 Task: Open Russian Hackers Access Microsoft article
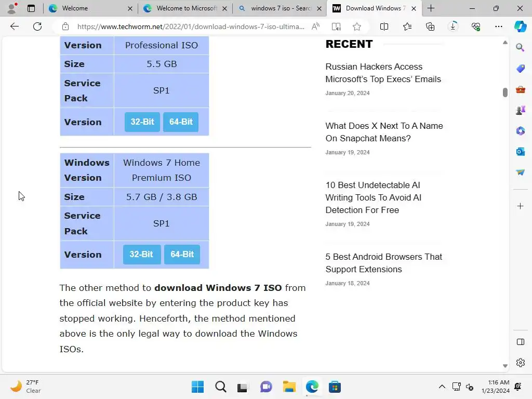[x=383, y=73]
